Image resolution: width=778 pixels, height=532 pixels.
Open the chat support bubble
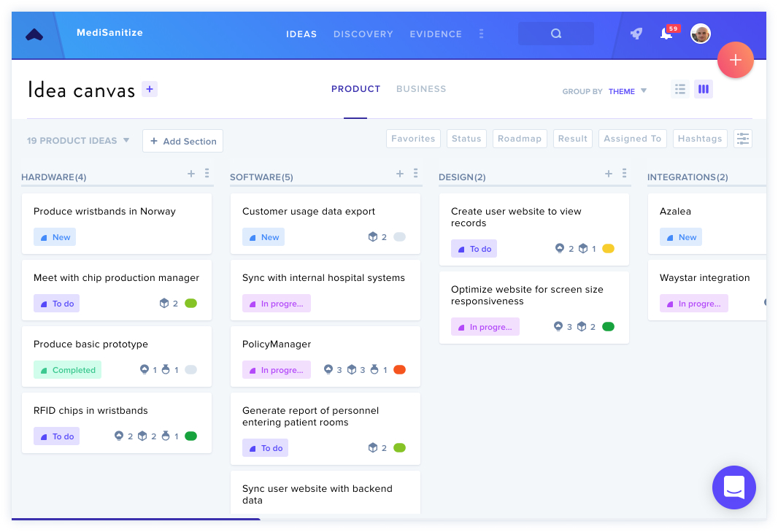733,487
